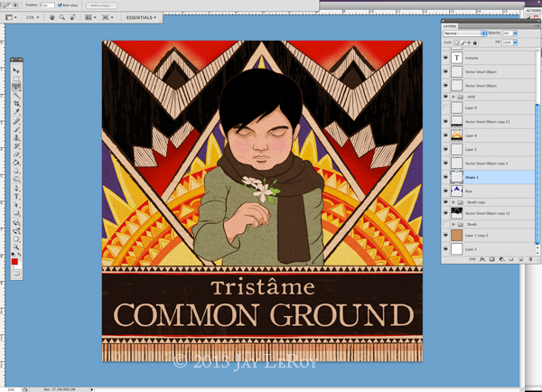Hide the Layer 1 copy 2 layer
This screenshot has width=542, height=392.
click(x=445, y=235)
